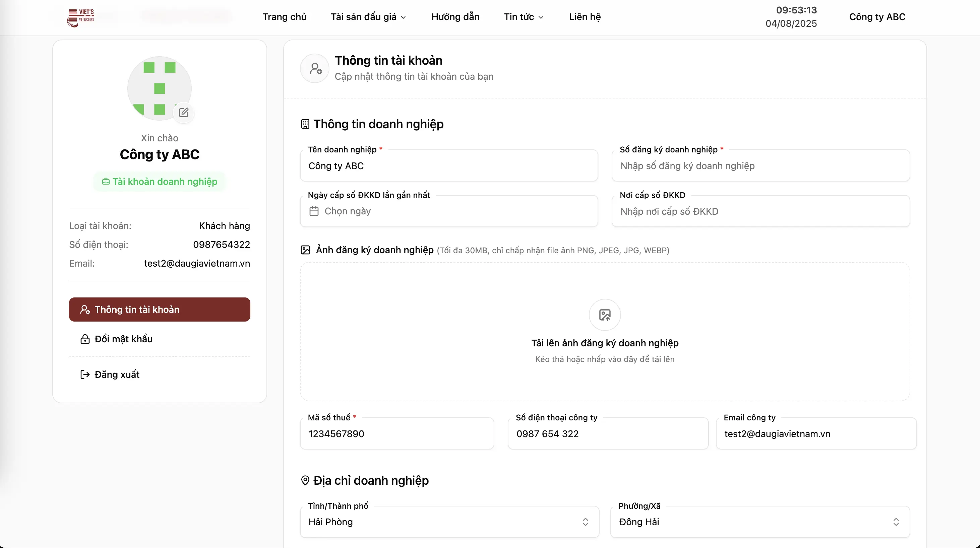Click the lock icon beside Đổi mật khẩu

[85, 339]
